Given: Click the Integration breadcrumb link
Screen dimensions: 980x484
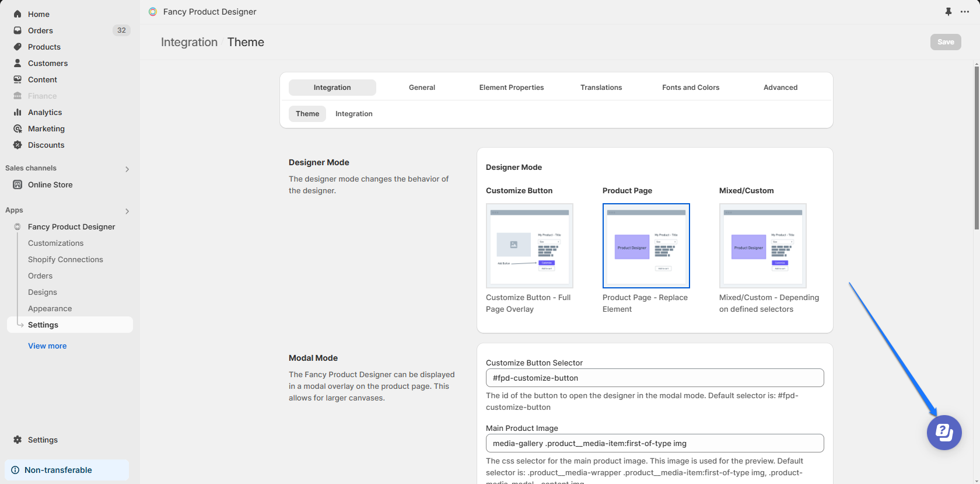Looking at the screenshot, I should click(189, 42).
